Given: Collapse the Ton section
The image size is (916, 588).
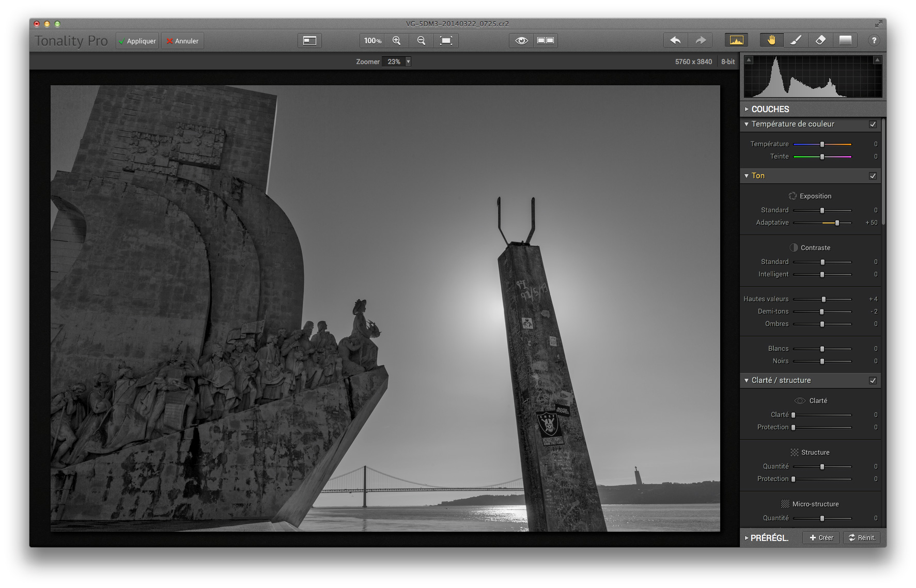Looking at the screenshot, I should pos(747,176).
